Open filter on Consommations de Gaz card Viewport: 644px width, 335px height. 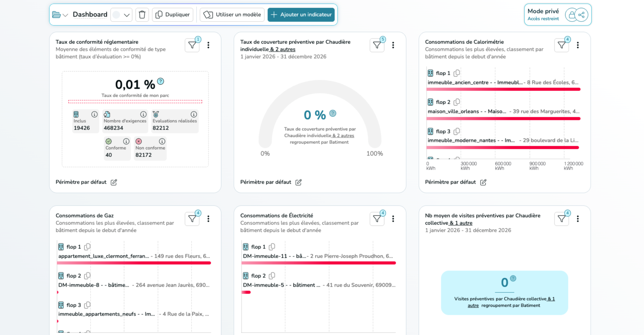point(192,219)
